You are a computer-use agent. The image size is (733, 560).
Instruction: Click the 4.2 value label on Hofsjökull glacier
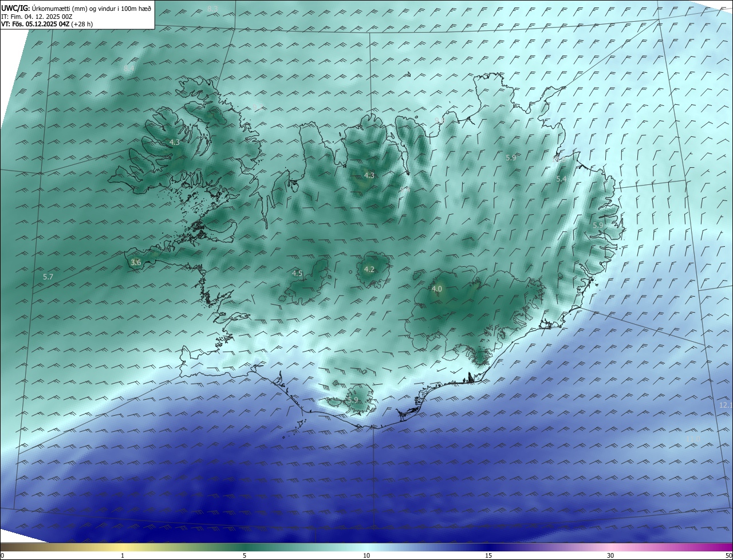pos(369,269)
